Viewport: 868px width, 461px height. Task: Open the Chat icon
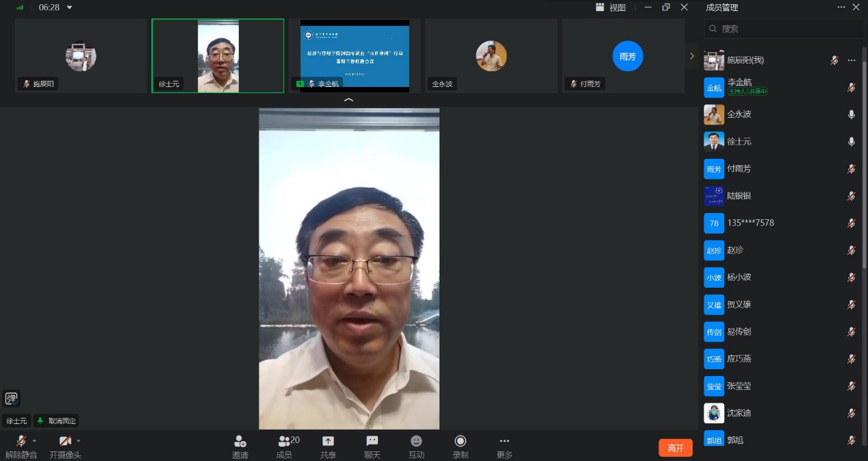coord(372,442)
